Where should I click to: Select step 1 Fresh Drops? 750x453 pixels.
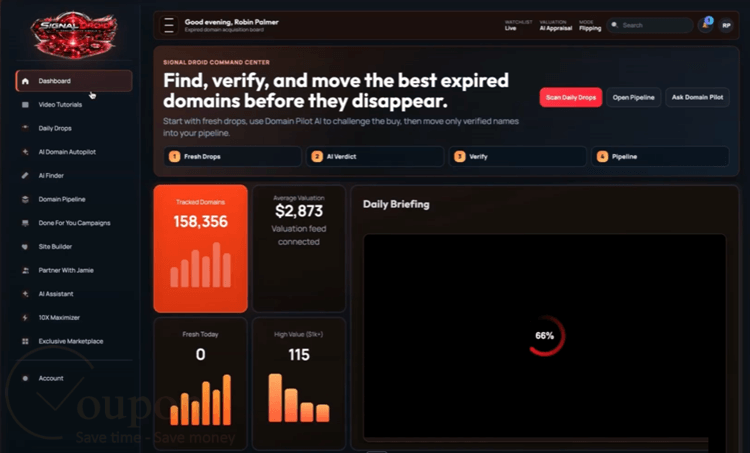[x=232, y=156]
